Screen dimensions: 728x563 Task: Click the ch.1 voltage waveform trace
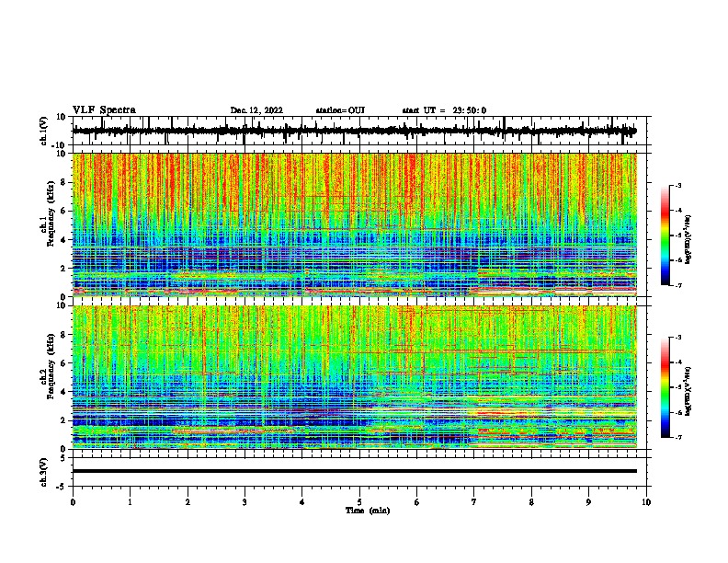[354, 131]
